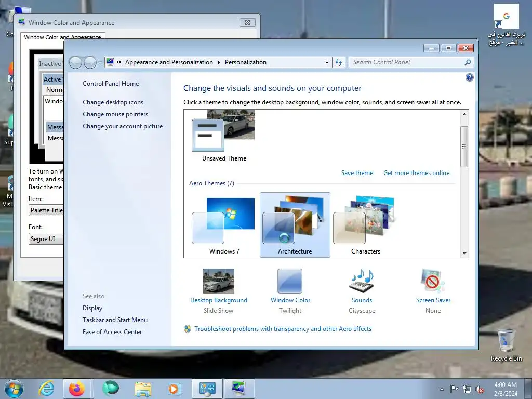Switch to Control Panel taskbar button
Screen dimensions: 532x399
207,389
